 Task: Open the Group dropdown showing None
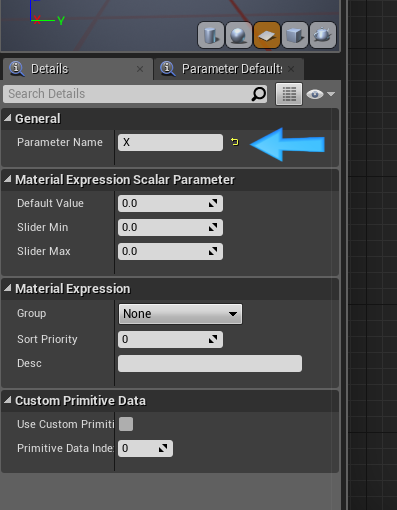[180, 314]
